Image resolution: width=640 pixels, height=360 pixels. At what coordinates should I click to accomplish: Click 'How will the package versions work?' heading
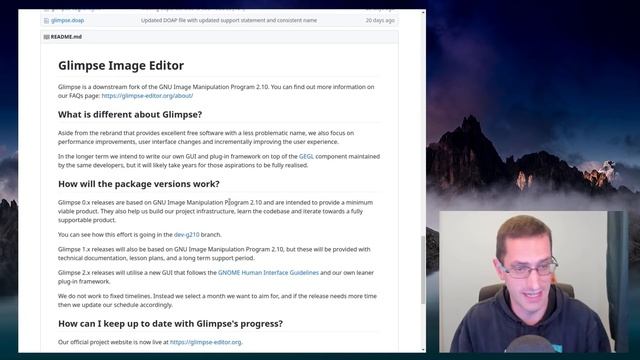(139, 184)
